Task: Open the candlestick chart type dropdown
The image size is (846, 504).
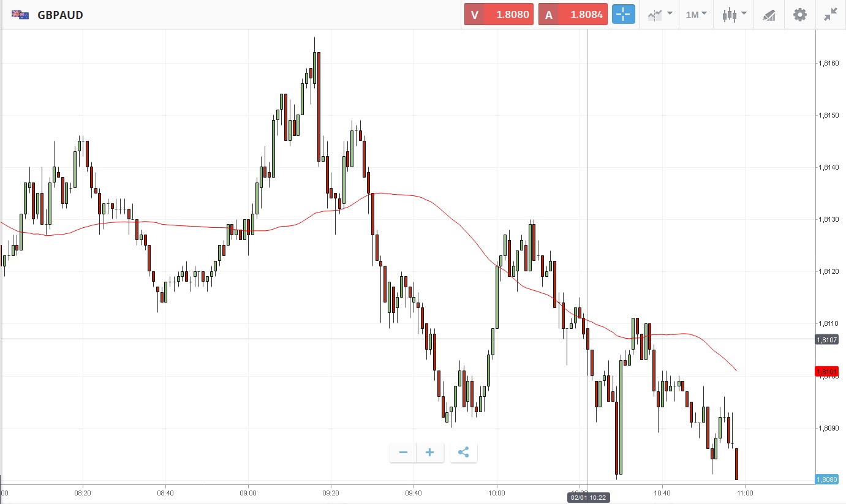Action: [x=734, y=15]
